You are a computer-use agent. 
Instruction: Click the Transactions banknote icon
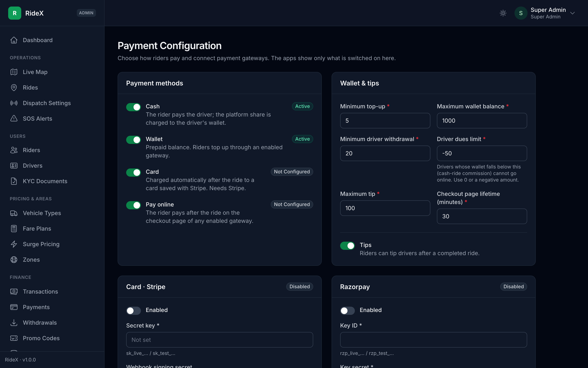pos(14,292)
